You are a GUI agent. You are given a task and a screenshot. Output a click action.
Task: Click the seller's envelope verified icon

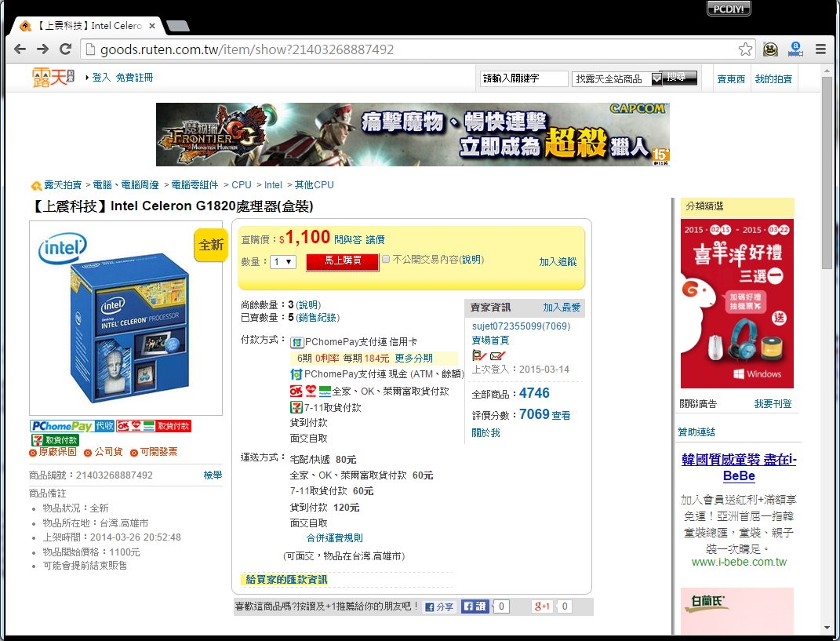(498, 355)
